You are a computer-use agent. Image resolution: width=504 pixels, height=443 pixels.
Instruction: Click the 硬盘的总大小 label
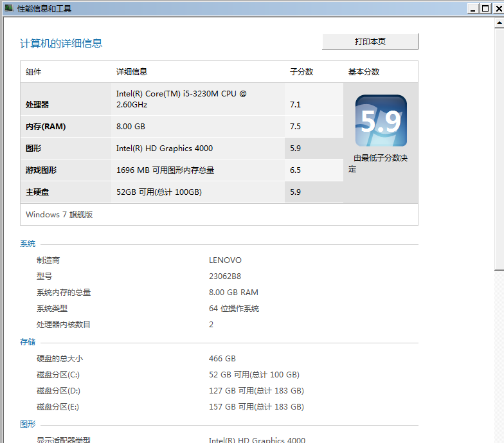(60, 359)
